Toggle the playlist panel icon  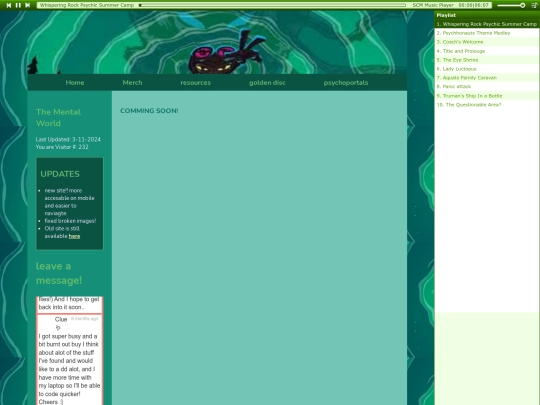point(534,5)
